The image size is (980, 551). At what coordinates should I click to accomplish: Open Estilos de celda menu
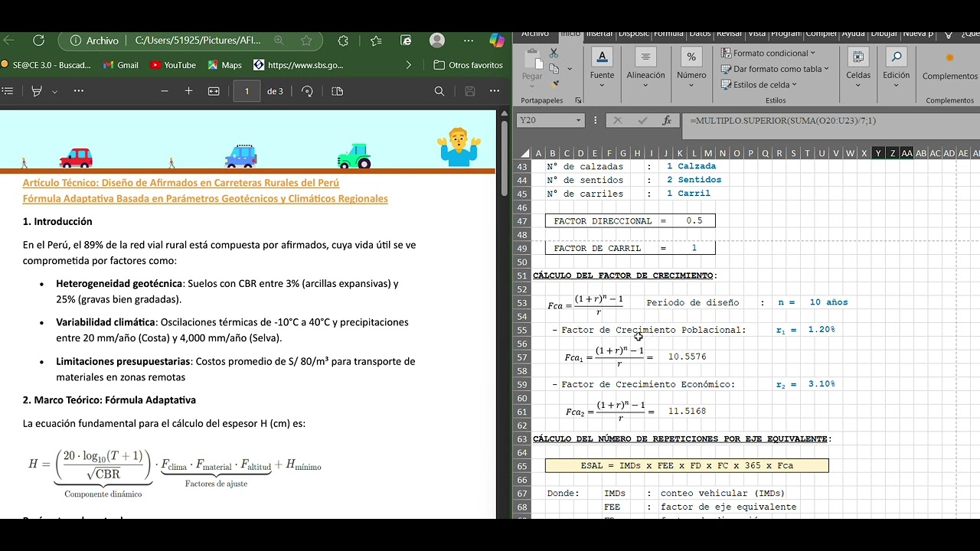coord(759,85)
